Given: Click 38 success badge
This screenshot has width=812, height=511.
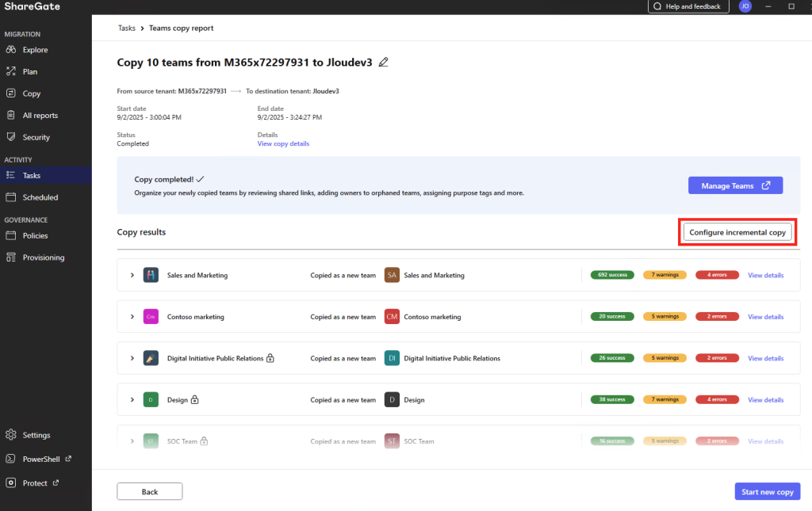Looking at the screenshot, I should point(612,399).
